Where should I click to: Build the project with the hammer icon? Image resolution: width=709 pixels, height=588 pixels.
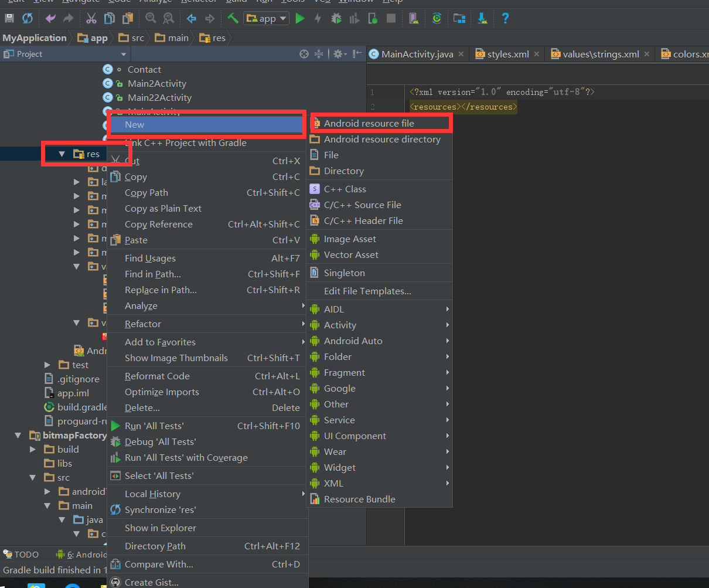click(x=232, y=18)
